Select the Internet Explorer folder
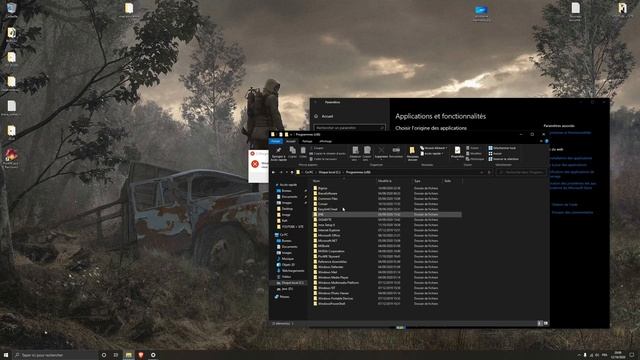640x360 pixels. coord(329,230)
